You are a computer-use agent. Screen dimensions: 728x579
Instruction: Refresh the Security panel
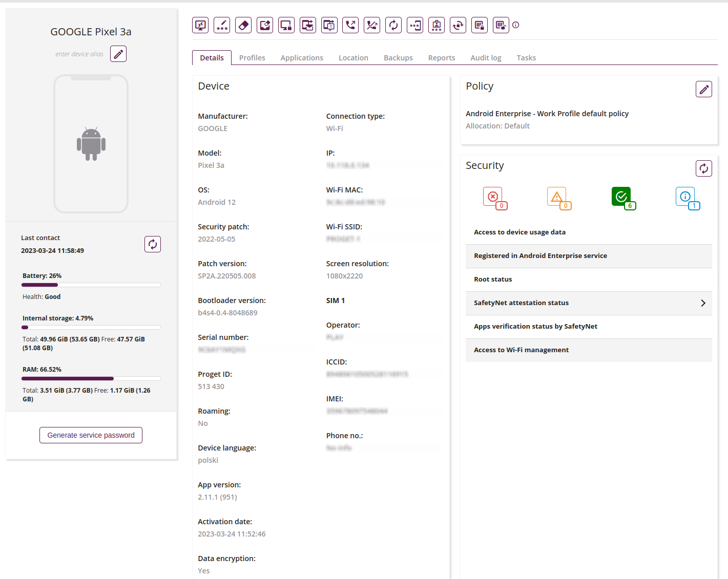click(x=704, y=168)
